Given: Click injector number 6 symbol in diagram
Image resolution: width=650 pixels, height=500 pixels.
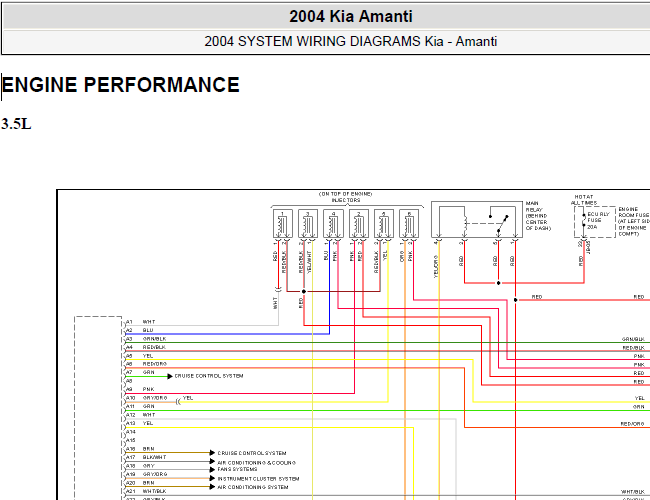Looking at the screenshot, I should click(409, 223).
